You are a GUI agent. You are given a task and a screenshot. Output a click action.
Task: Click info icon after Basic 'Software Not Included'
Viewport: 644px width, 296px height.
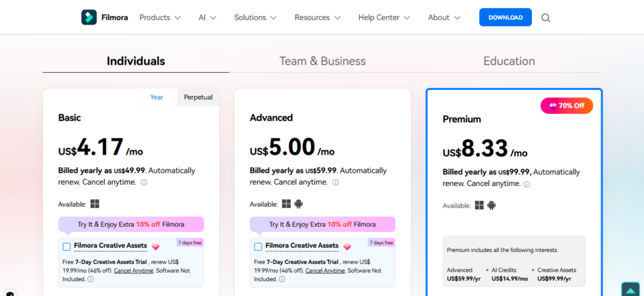91,279
